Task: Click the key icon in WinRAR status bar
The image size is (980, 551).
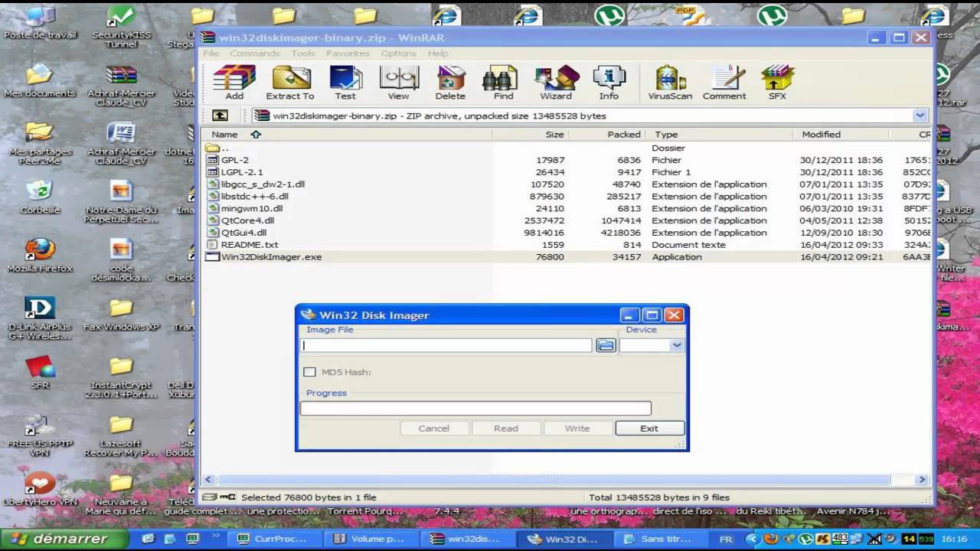Action: pos(227,497)
